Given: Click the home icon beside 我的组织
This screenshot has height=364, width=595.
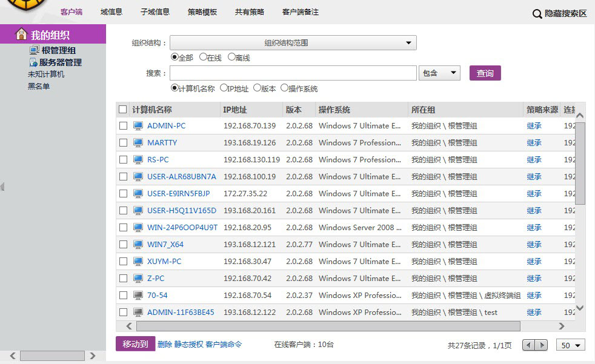Looking at the screenshot, I should coord(22,35).
